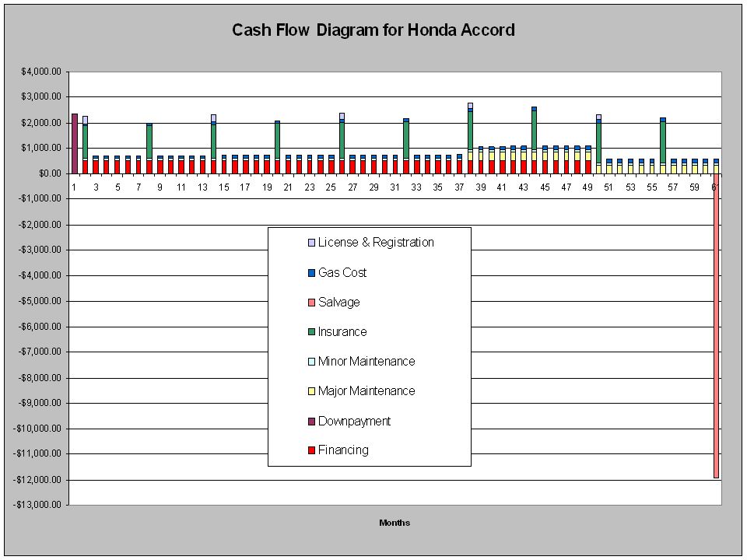The image size is (747, 560).
Task: Click the $1,000.00 axis label
Action: pos(41,148)
